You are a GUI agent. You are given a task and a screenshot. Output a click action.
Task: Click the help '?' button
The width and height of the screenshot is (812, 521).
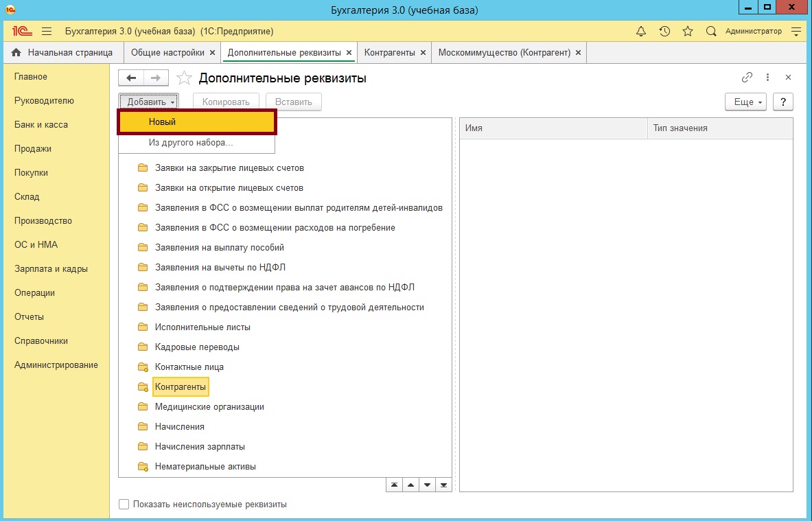click(782, 102)
